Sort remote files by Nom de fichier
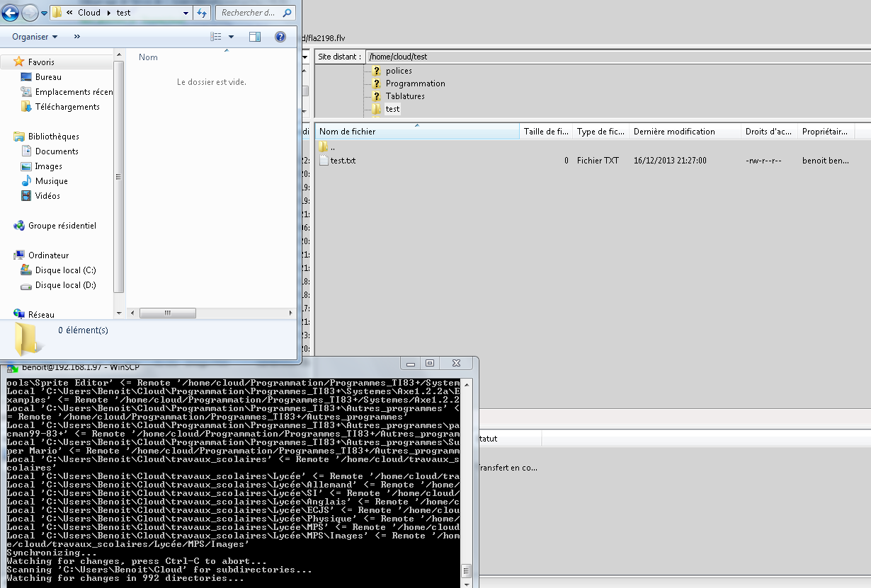Viewport: 871px width, 588px height. 418,132
